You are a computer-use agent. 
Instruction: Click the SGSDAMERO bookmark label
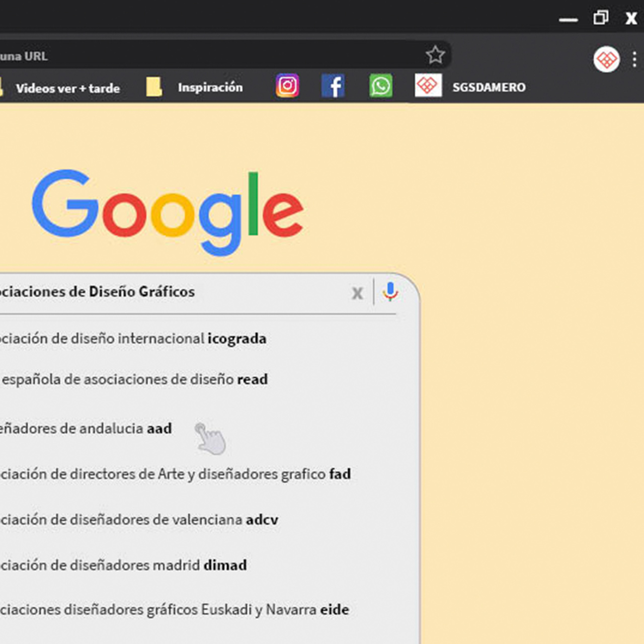(489, 88)
